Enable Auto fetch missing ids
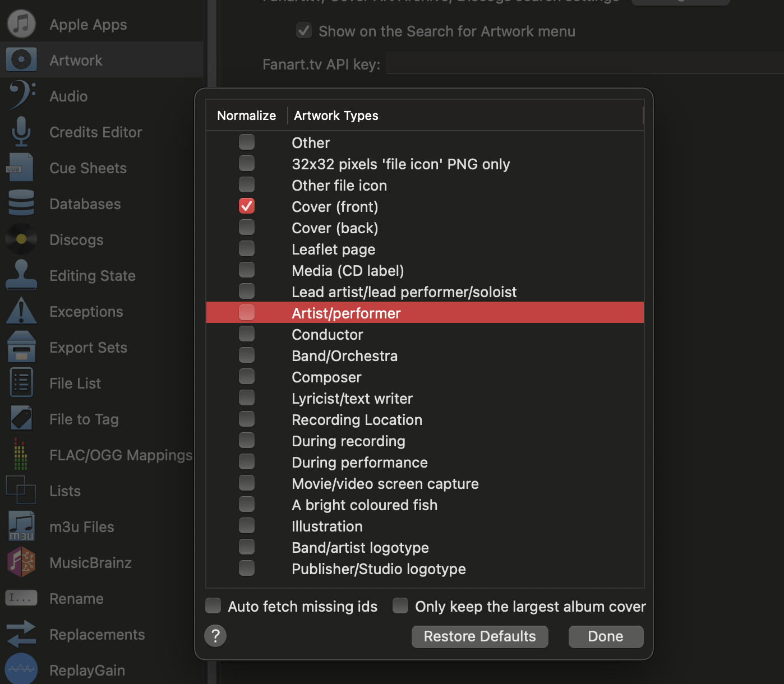 (x=213, y=606)
